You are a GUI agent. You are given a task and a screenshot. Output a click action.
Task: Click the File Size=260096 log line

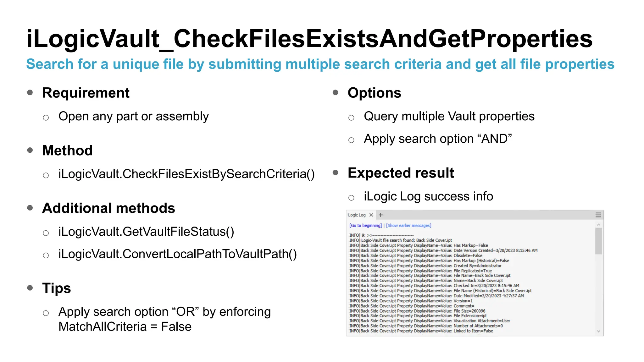point(417,311)
